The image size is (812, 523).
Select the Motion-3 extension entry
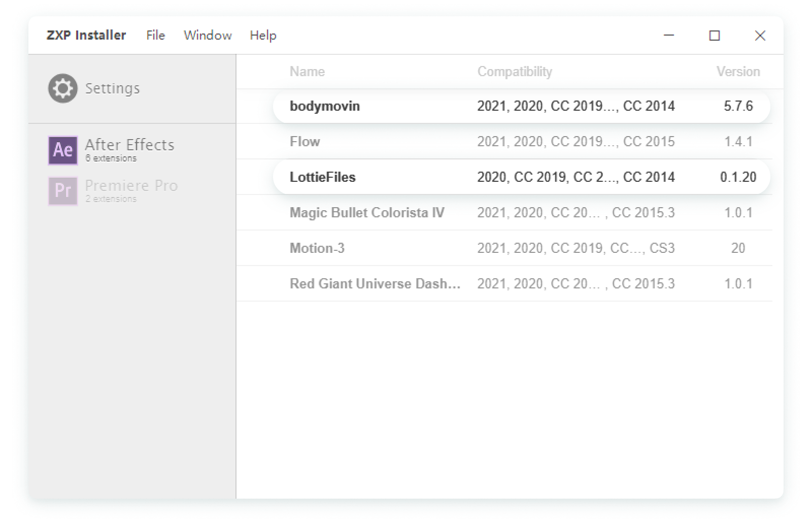coord(317,248)
